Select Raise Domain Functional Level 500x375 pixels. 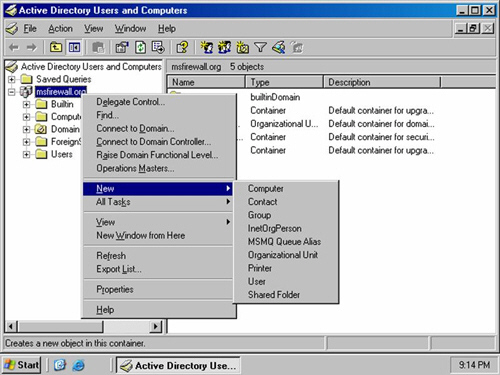pos(158,155)
